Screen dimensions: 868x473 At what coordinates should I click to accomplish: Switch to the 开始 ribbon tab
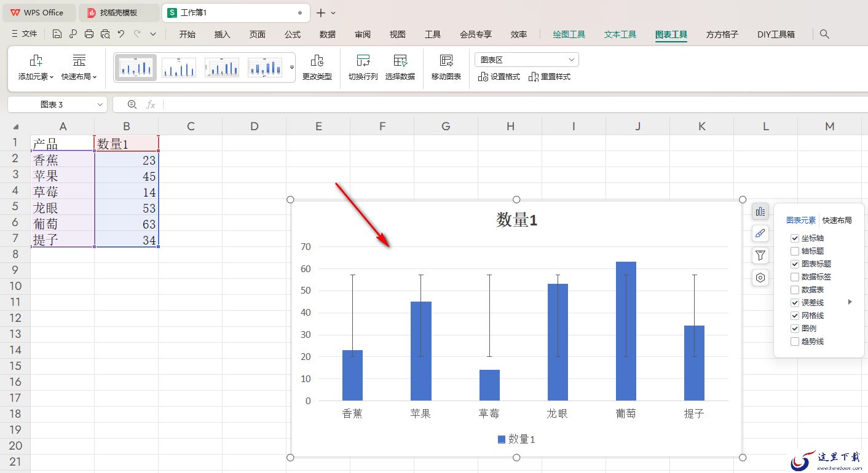pos(187,34)
